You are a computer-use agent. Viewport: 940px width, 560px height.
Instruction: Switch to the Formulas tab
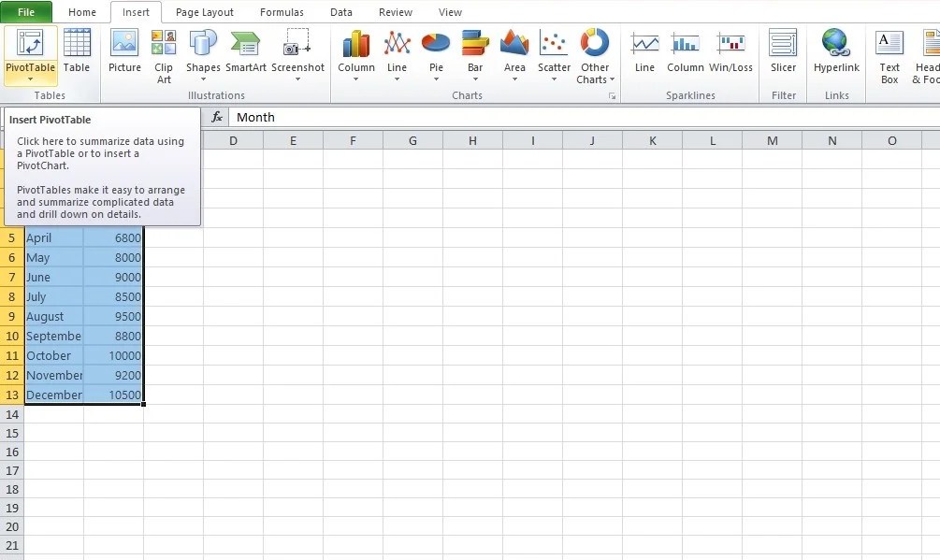(282, 12)
